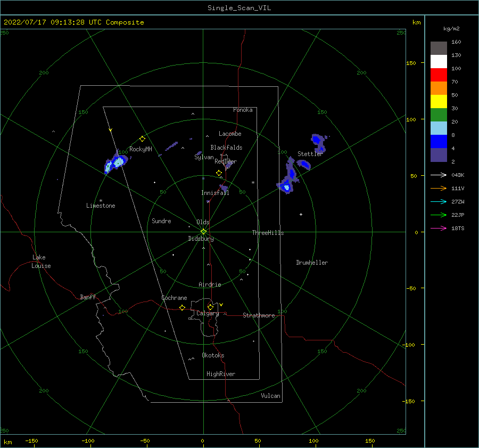This screenshot has width=479, height=448.
Task: Select the green 30 kg/m2 color swatch
Action: point(439,115)
